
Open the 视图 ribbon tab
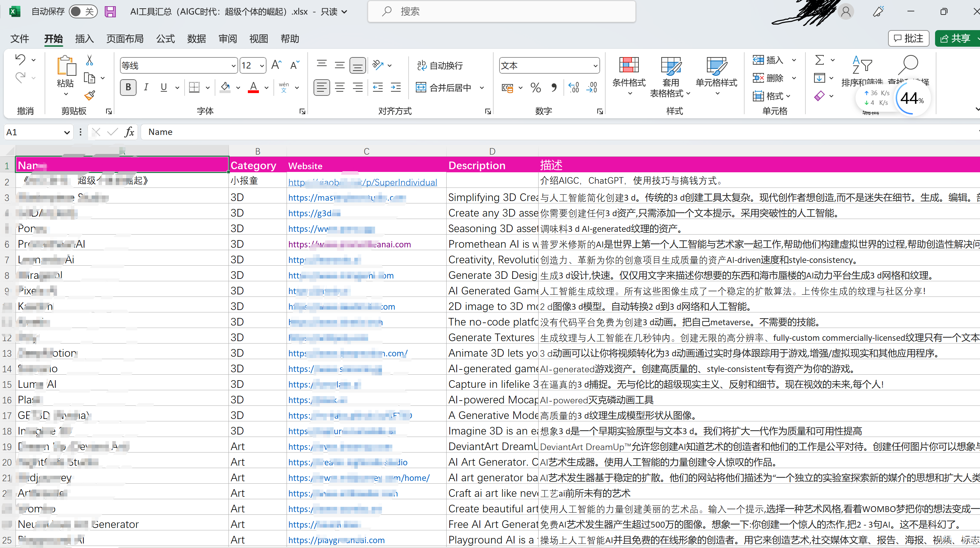[x=258, y=38]
